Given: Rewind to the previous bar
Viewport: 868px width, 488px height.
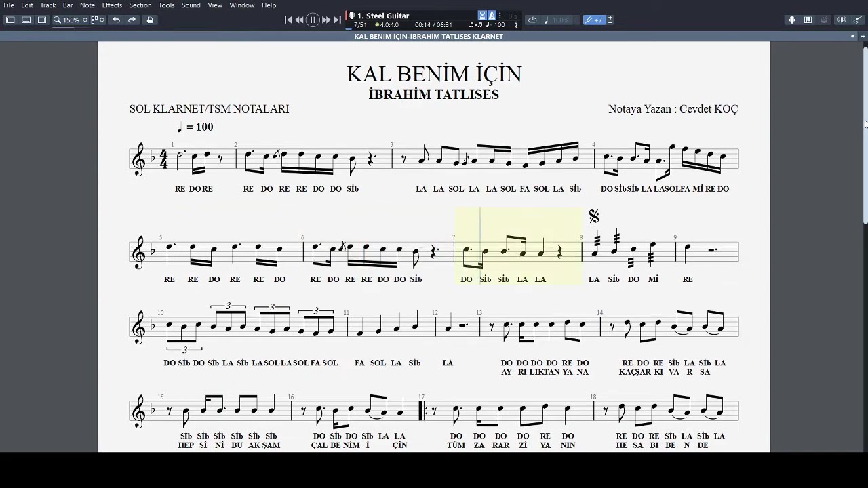Looking at the screenshot, I should 300,20.
